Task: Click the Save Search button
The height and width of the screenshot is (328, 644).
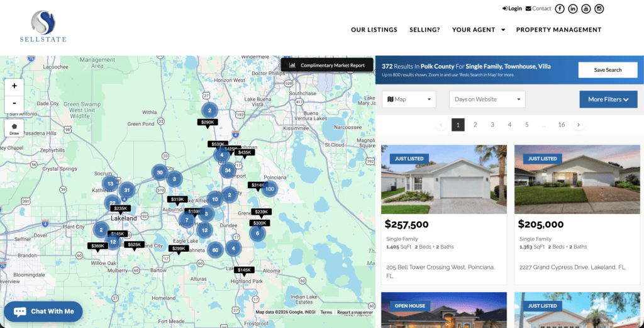Action: click(608, 70)
